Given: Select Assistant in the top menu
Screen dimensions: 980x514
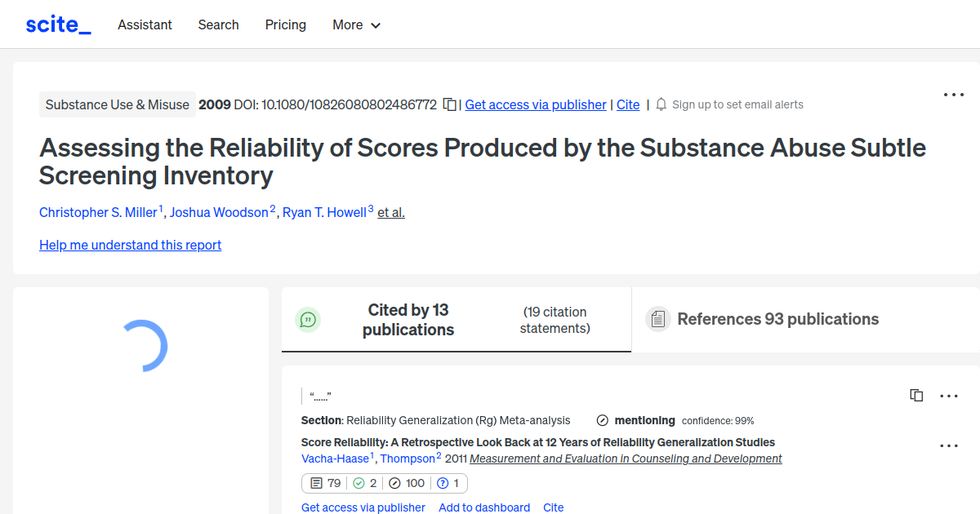Looking at the screenshot, I should [145, 24].
